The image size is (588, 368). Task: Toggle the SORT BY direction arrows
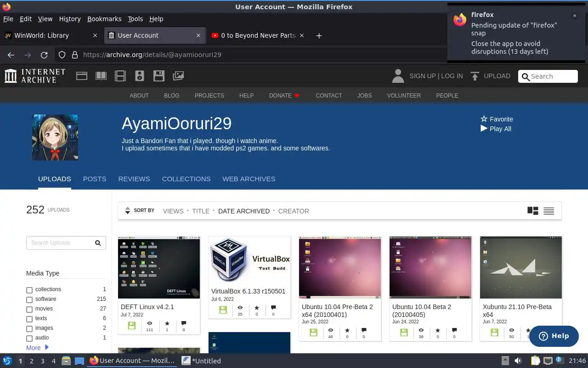click(127, 211)
